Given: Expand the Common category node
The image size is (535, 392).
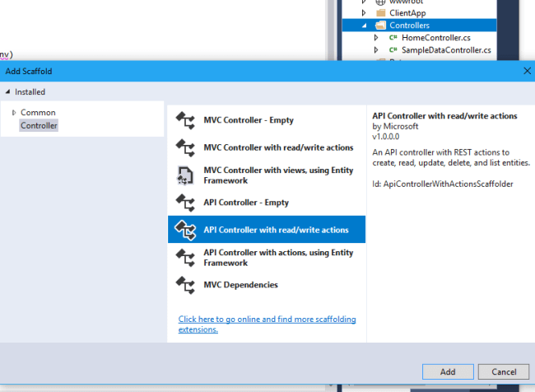Looking at the screenshot, I should tap(14, 112).
